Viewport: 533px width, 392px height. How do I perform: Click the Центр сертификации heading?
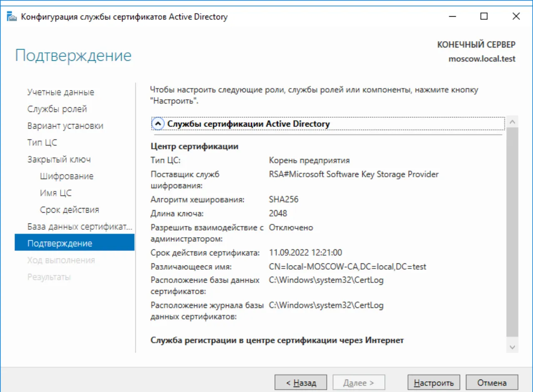pos(194,146)
